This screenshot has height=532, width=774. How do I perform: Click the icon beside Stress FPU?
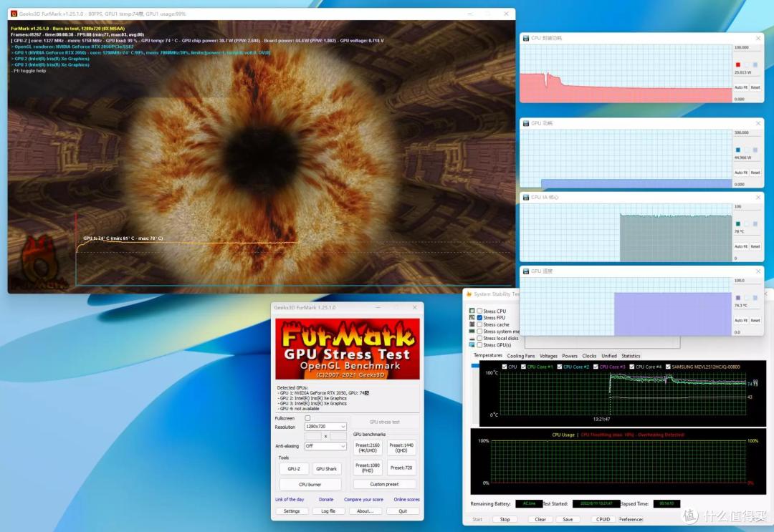tap(472, 318)
